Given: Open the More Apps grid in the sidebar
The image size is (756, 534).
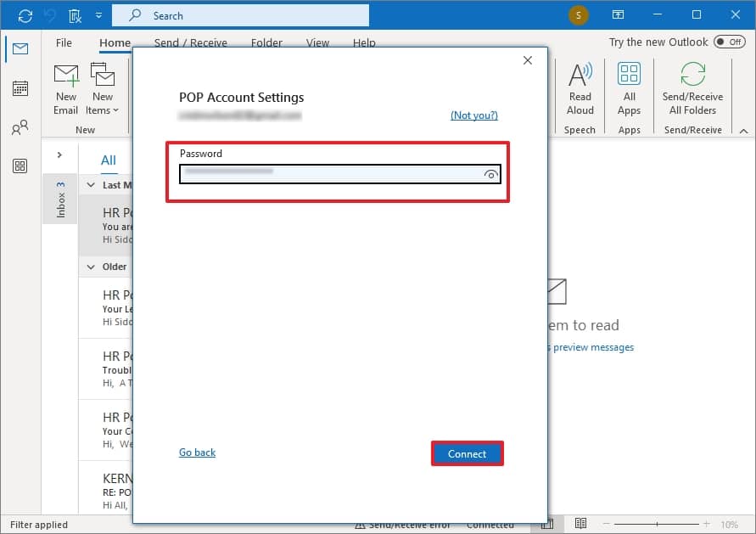Looking at the screenshot, I should [x=20, y=166].
